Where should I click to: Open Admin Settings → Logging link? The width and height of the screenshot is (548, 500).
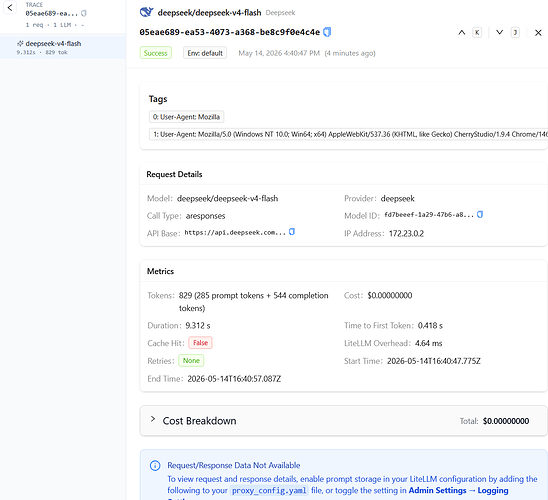pos(458,491)
